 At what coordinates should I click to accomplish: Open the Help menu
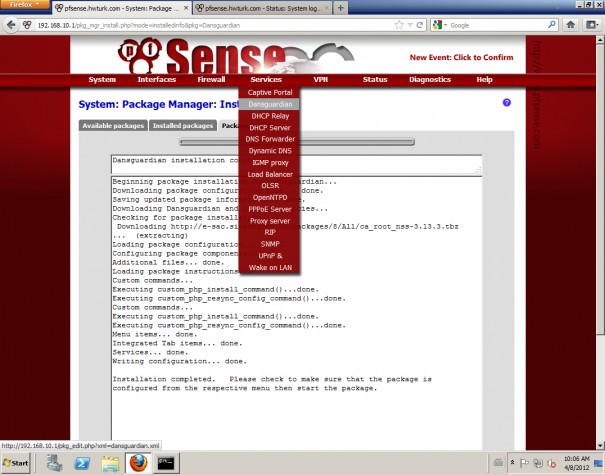484,79
